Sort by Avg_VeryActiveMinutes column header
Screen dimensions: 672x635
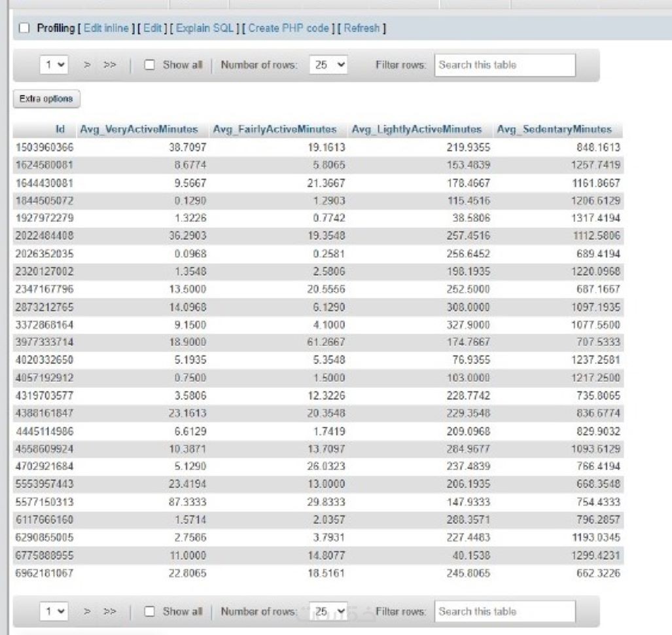tap(139, 129)
